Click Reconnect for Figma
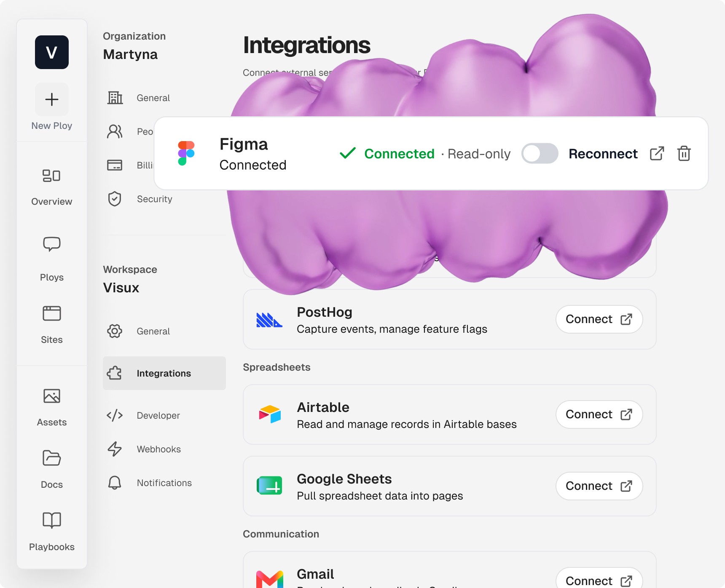This screenshot has width=725, height=588. point(603,154)
